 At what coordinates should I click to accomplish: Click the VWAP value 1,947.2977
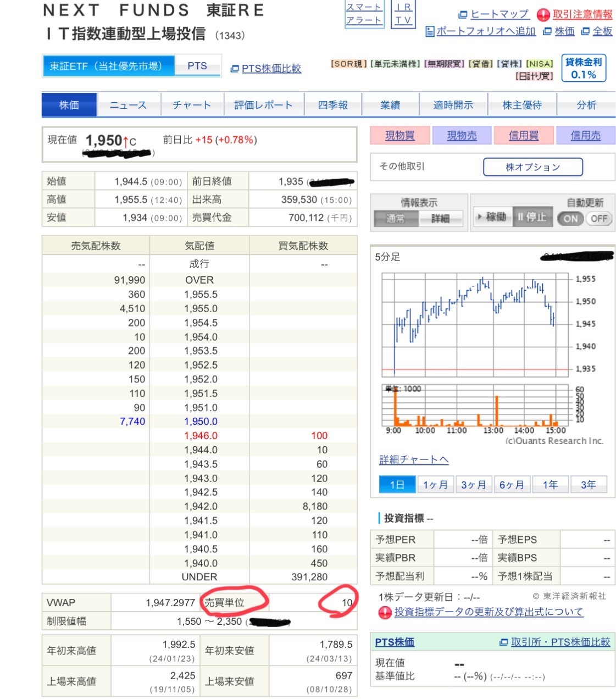[170, 603]
